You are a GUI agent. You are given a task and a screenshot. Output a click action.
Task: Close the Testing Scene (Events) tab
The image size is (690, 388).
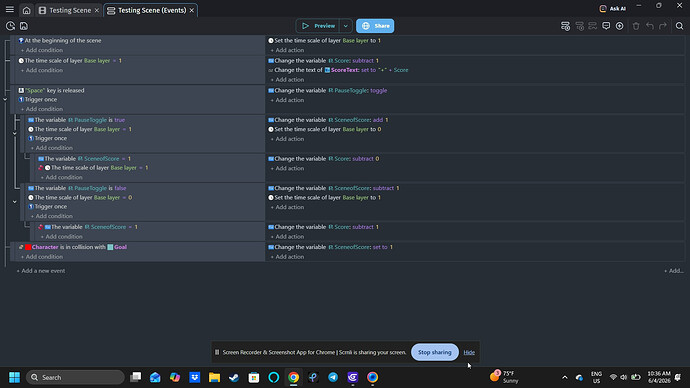(192, 10)
